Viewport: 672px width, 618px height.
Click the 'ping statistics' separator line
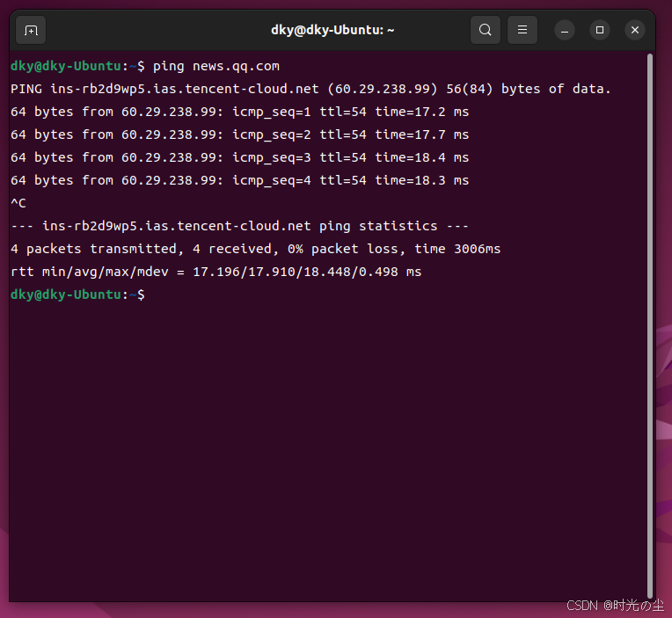pyautogui.click(x=239, y=226)
